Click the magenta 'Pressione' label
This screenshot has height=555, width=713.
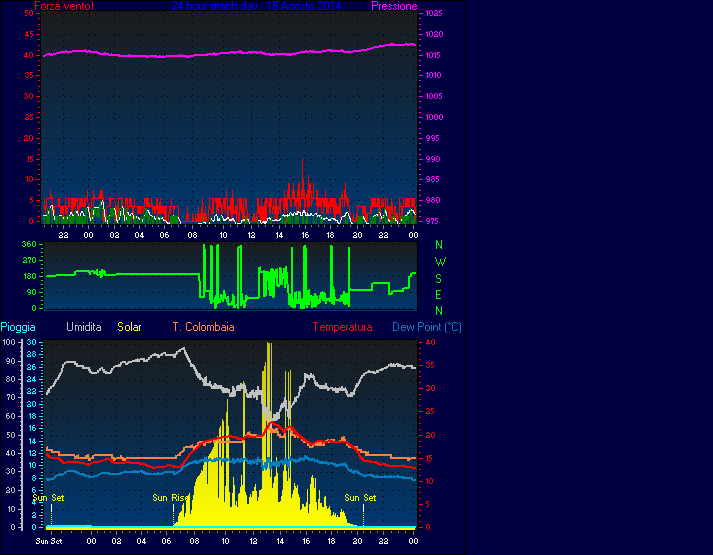(394, 6)
